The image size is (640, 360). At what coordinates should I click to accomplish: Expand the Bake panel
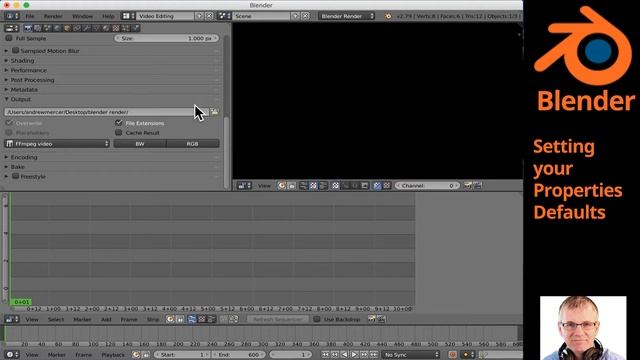(x=18, y=167)
